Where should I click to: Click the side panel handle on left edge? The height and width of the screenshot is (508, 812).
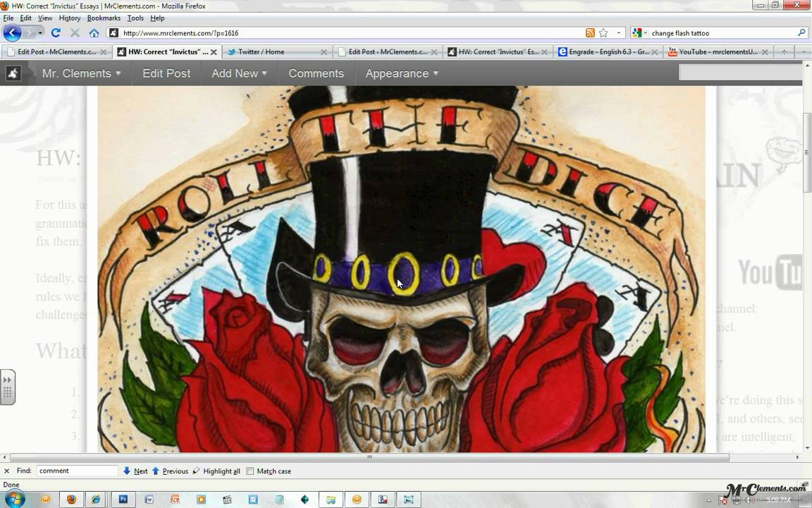7,387
